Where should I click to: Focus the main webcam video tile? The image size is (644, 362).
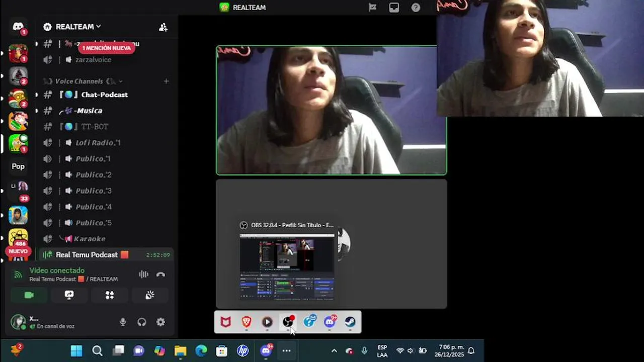click(x=331, y=110)
